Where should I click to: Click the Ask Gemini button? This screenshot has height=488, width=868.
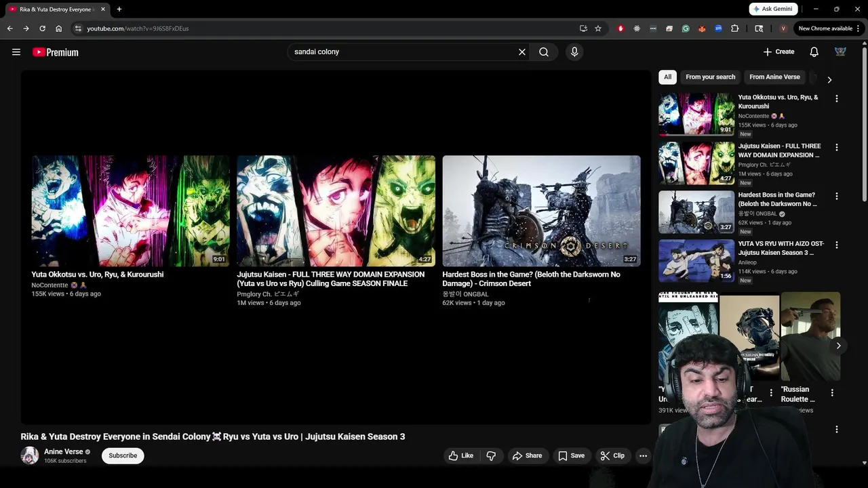(x=773, y=9)
